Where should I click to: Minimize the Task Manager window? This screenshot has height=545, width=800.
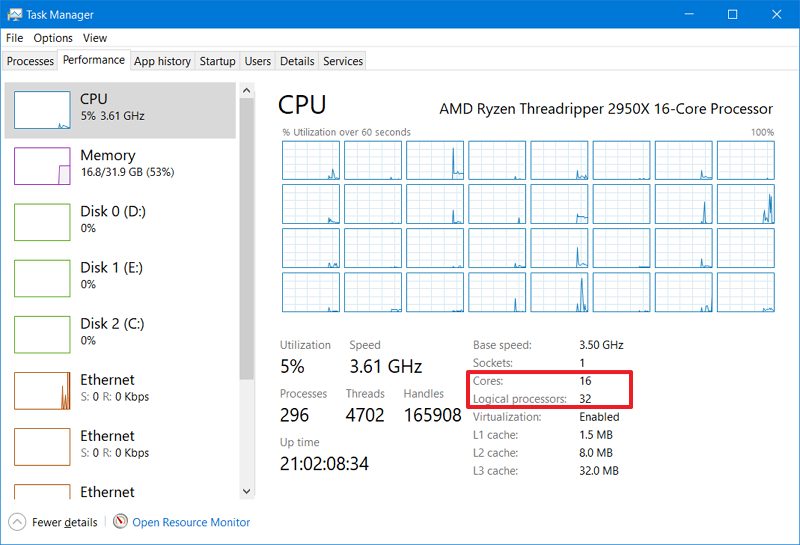click(x=689, y=14)
